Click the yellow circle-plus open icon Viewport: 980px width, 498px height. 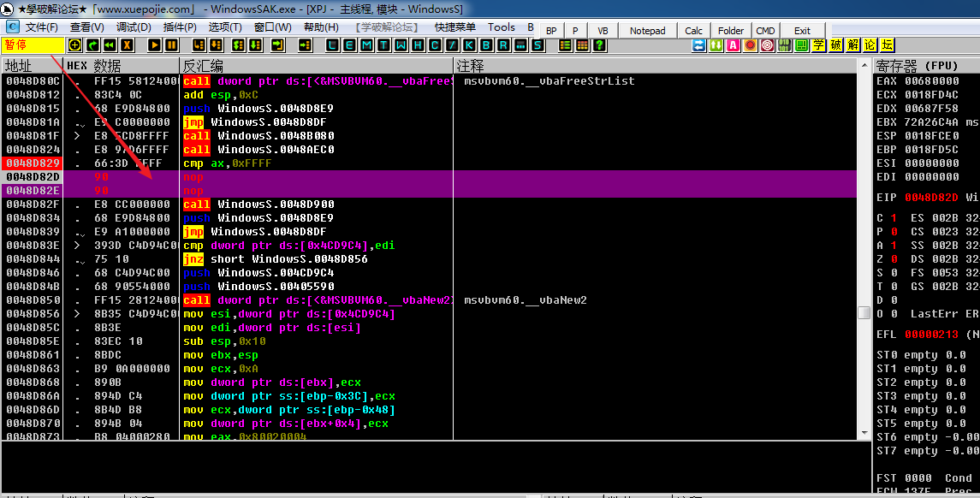pos(75,45)
